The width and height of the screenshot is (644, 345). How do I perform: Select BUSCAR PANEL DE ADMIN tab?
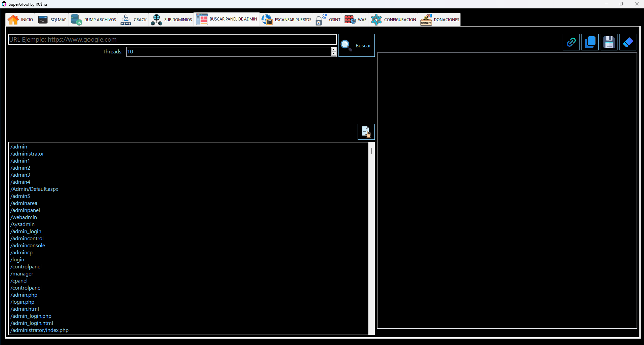pyautogui.click(x=227, y=19)
